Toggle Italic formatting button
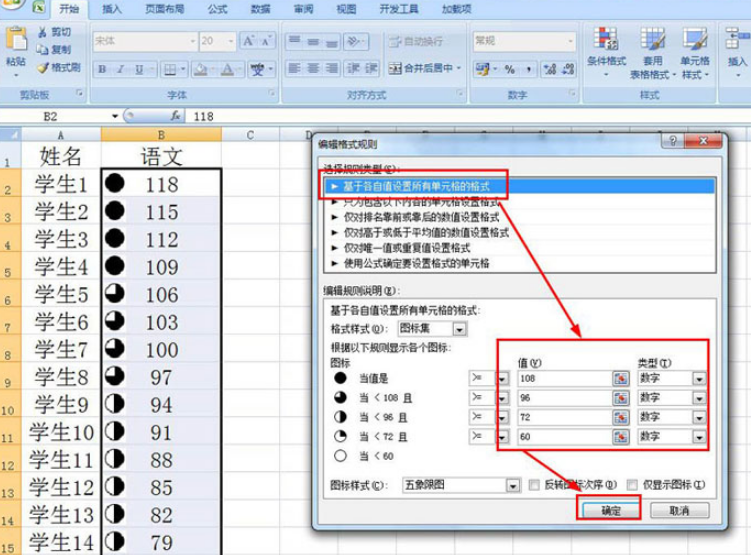 tap(121, 69)
